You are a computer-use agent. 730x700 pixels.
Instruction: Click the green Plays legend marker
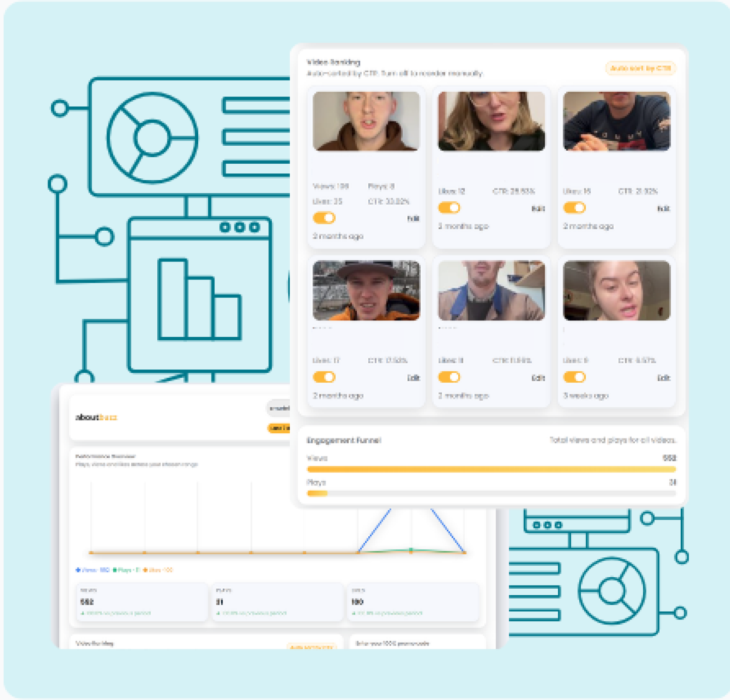[115, 570]
